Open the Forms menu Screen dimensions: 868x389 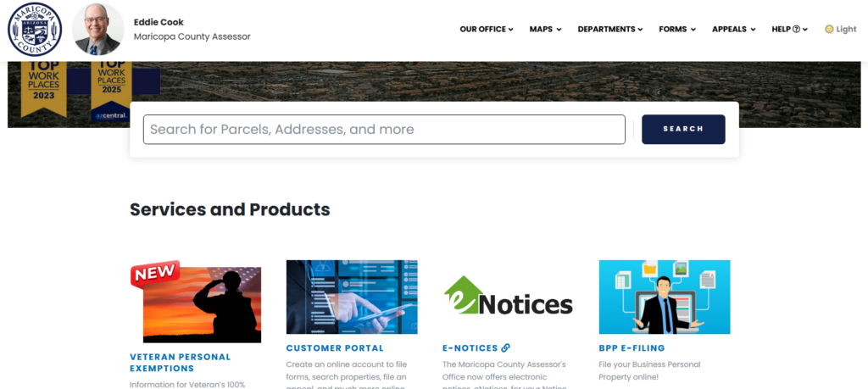tap(677, 30)
